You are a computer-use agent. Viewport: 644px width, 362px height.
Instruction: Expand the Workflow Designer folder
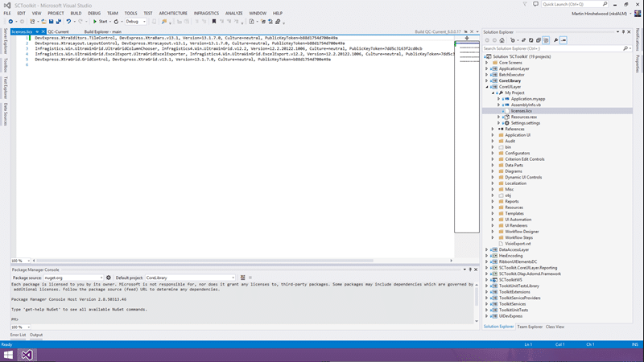(x=493, y=232)
